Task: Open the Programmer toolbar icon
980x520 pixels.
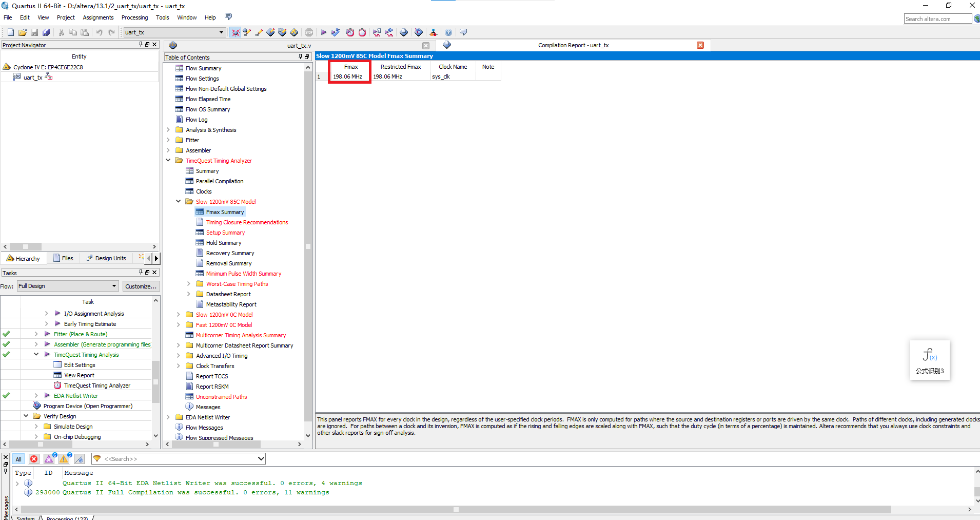Action: [419, 32]
